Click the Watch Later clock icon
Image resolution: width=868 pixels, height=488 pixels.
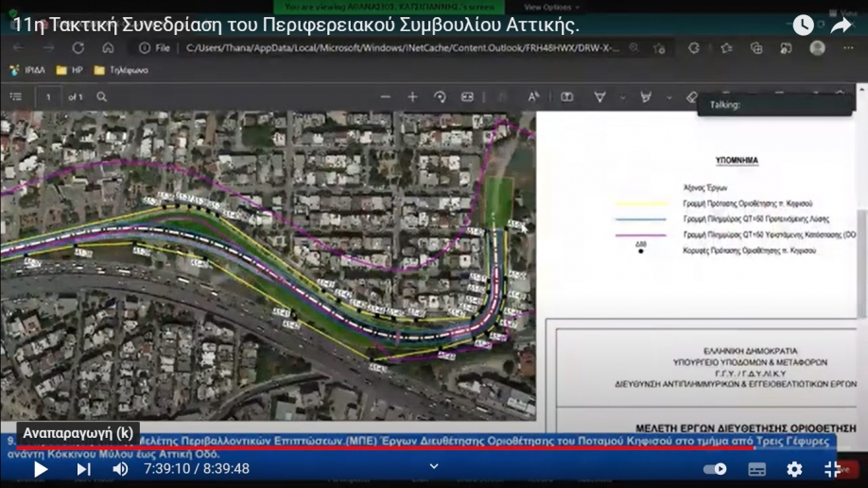[803, 26]
